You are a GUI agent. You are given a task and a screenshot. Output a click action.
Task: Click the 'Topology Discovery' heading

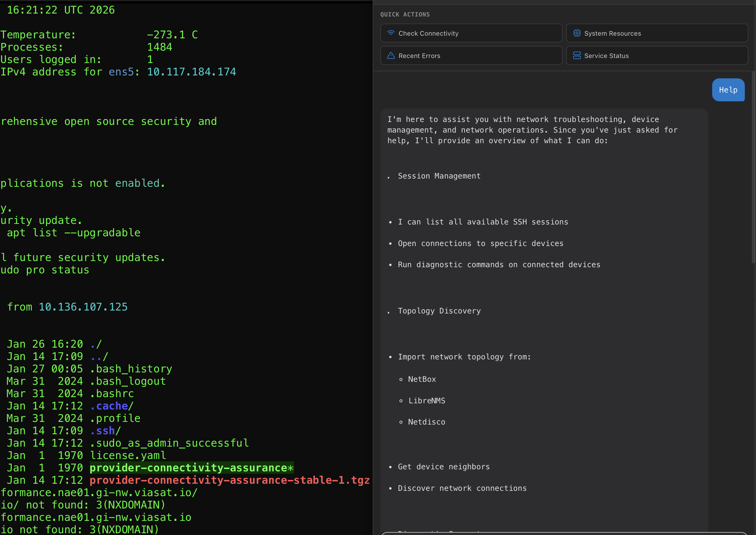coord(439,311)
